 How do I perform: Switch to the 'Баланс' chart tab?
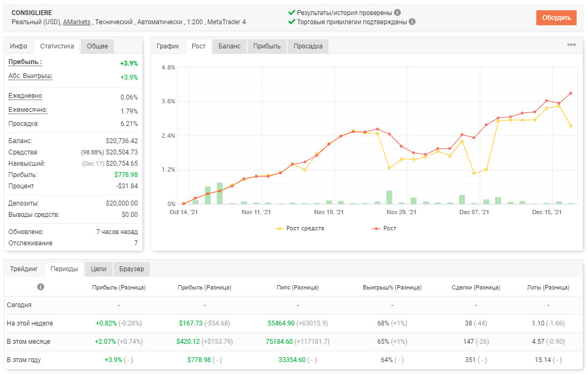pyautogui.click(x=229, y=46)
